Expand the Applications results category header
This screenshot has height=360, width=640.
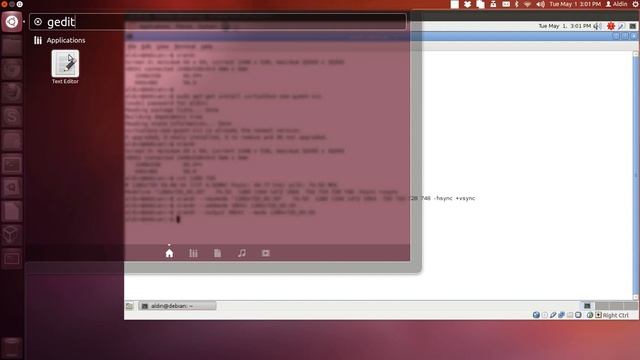[x=60, y=40]
